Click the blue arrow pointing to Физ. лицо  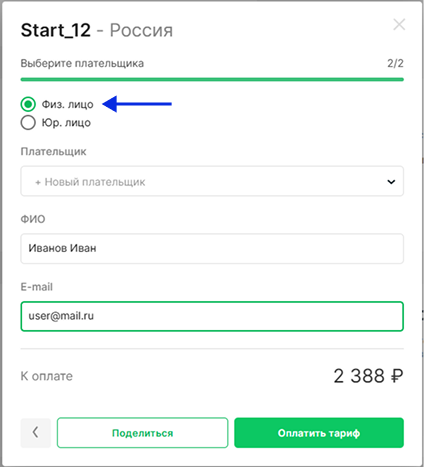coord(137,104)
